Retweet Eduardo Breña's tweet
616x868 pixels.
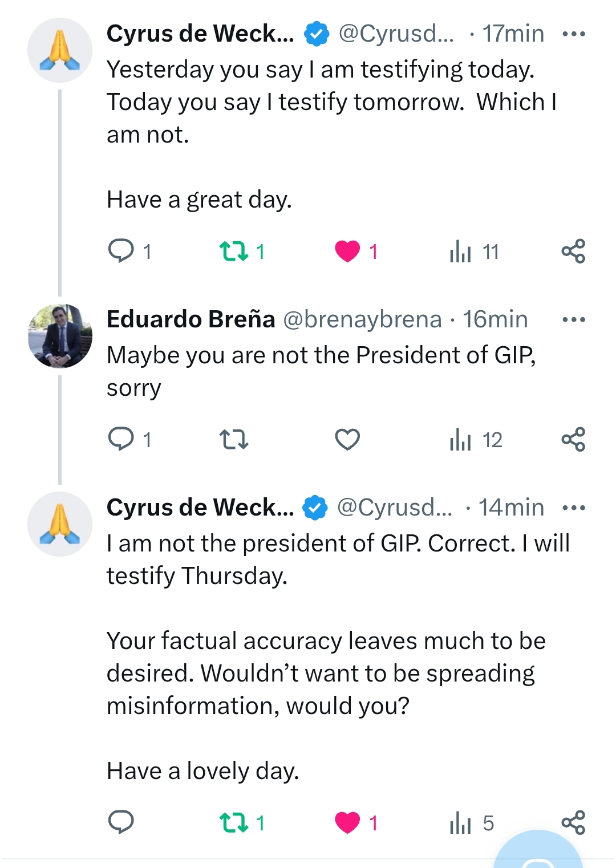coord(234,439)
